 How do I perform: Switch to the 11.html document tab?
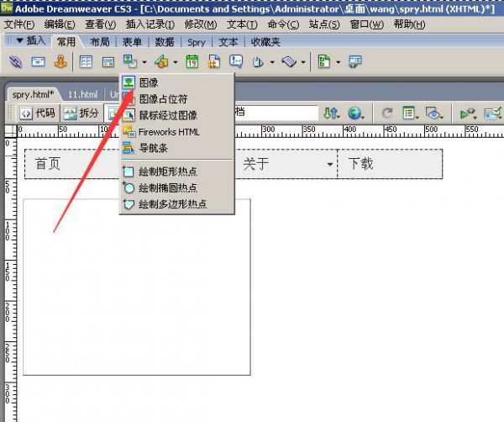(83, 95)
